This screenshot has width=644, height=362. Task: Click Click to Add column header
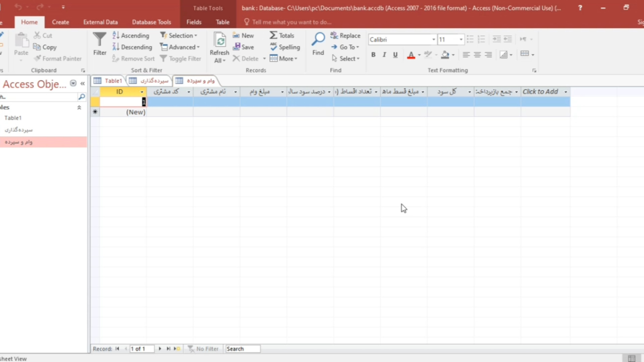(540, 92)
